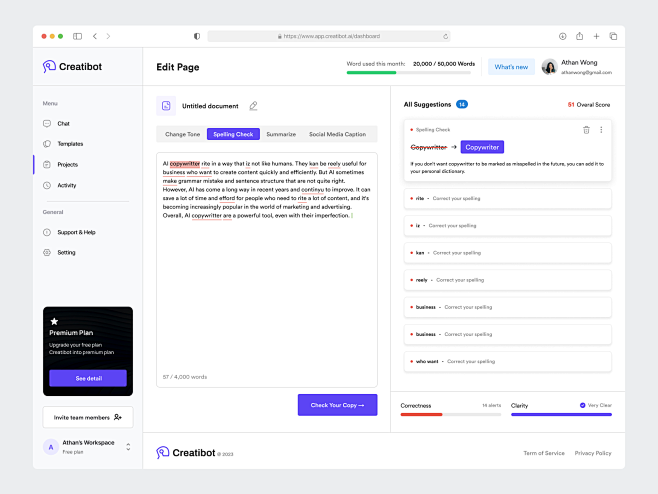Open suggestion more options menu
The image size is (658, 494).
click(x=601, y=130)
